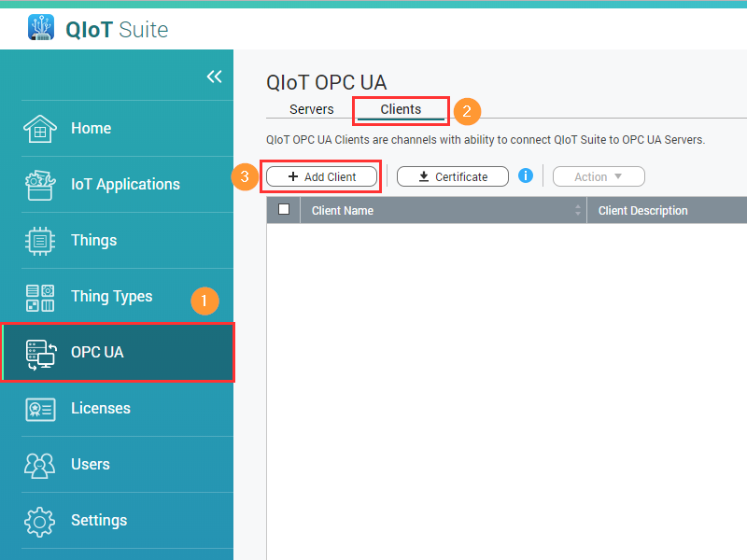Go to IoT Applications
This screenshot has height=560, width=747.
(x=117, y=184)
